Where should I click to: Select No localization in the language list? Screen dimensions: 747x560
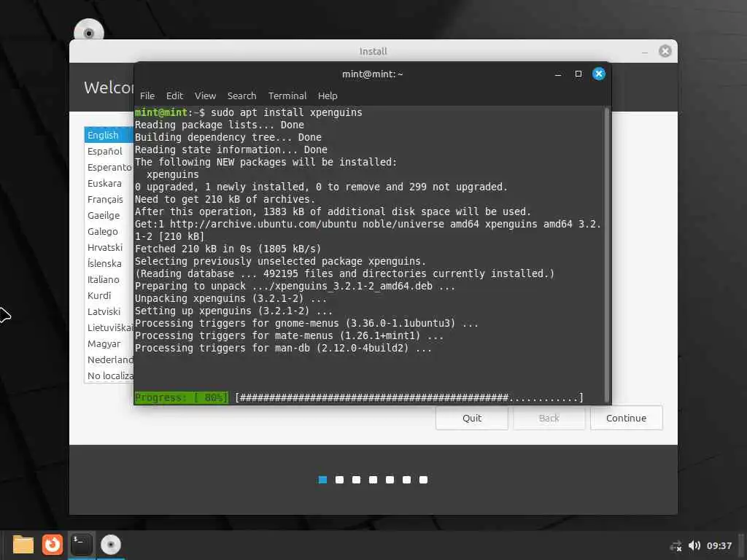tap(109, 376)
